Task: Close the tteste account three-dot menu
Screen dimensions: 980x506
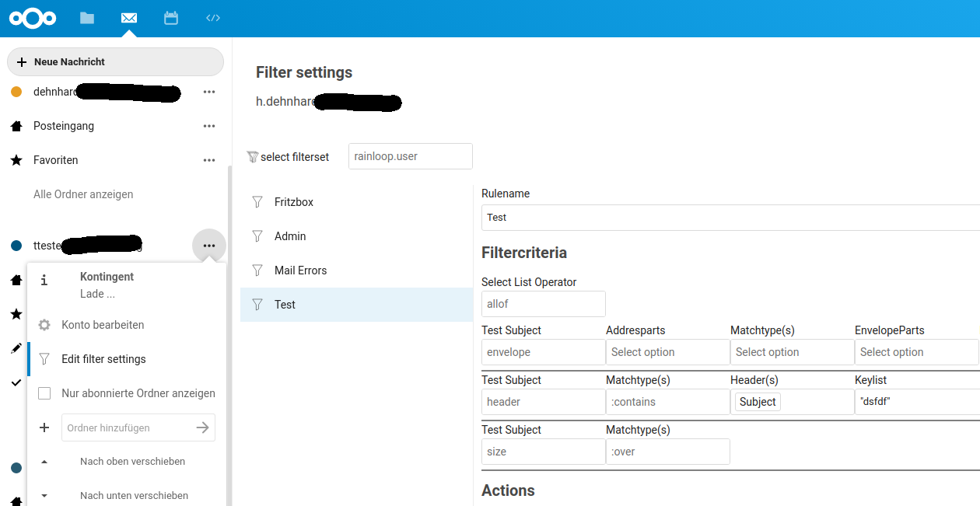Action: (209, 246)
